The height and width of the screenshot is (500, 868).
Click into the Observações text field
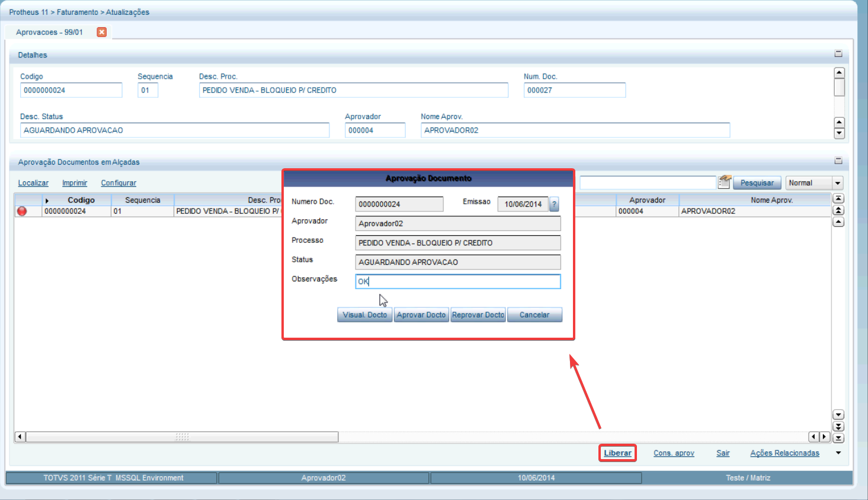(x=457, y=281)
